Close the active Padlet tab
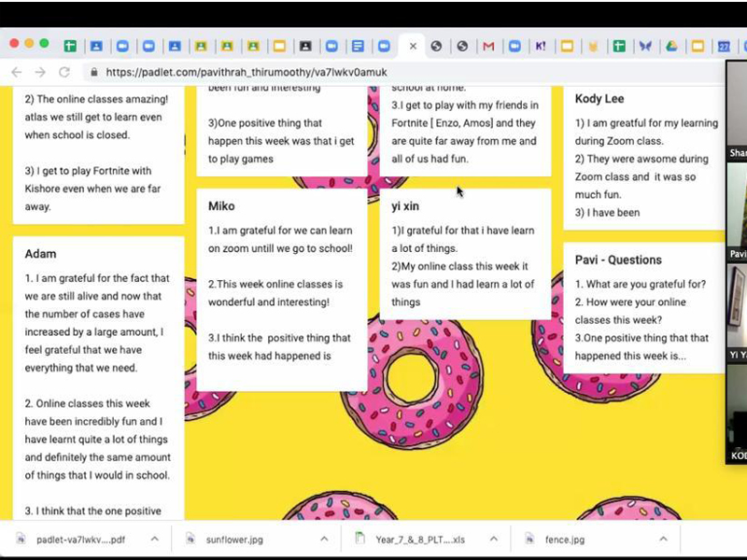The height and width of the screenshot is (560, 747). coord(413,46)
